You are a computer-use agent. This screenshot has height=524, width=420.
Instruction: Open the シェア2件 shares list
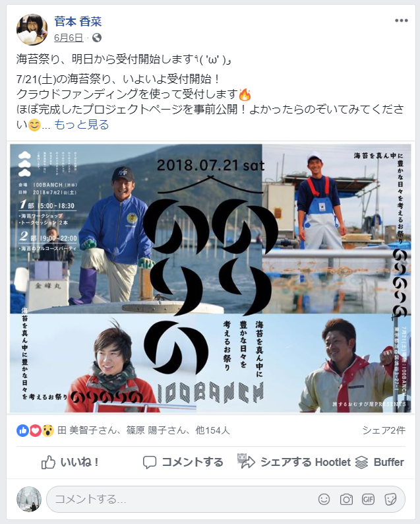coord(384,430)
